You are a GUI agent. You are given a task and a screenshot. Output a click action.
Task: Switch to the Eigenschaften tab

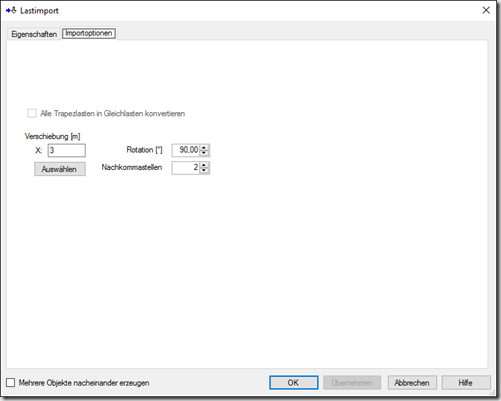(x=34, y=34)
